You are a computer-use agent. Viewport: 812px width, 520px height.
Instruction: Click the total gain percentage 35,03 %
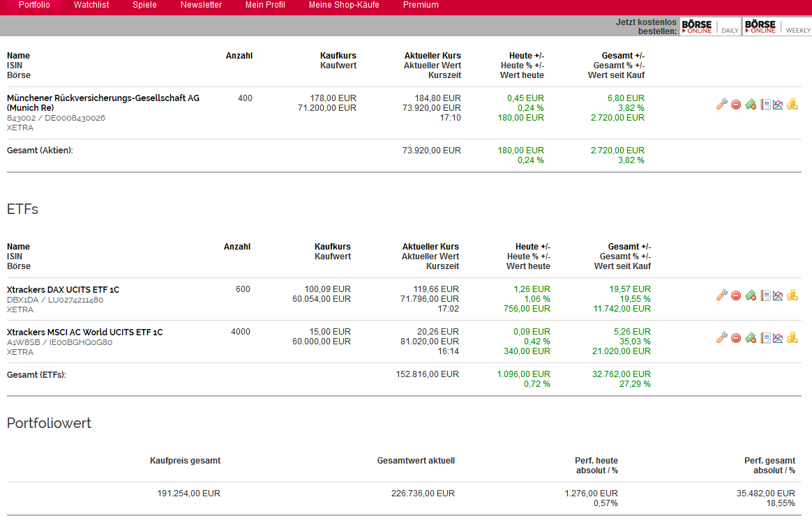(636, 342)
